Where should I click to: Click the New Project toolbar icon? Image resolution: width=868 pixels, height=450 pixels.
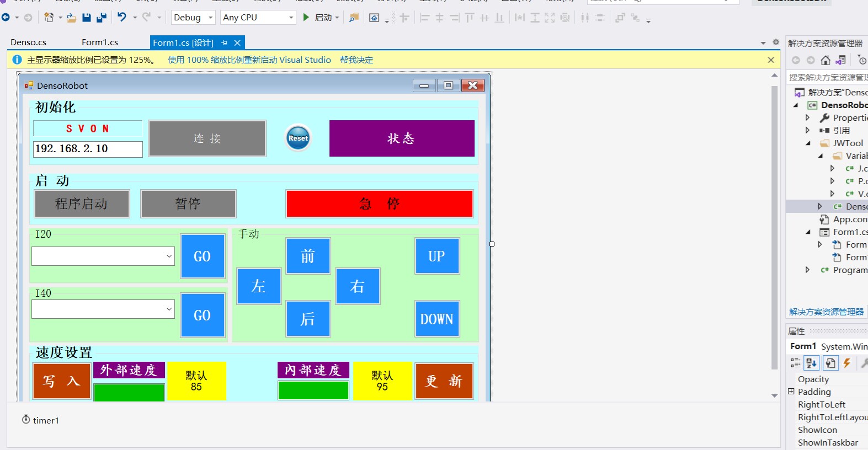point(49,18)
